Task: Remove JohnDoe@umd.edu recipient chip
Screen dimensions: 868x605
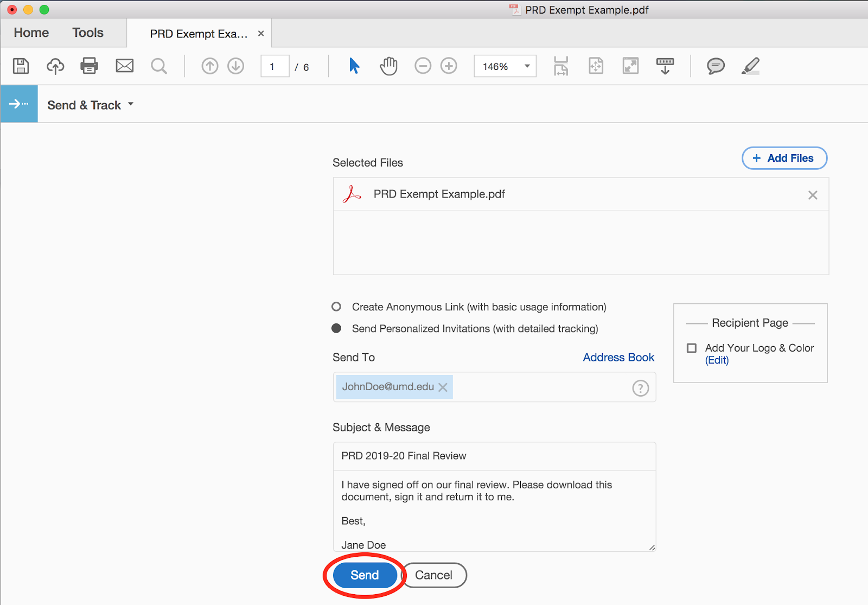Action: pyautogui.click(x=443, y=387)
